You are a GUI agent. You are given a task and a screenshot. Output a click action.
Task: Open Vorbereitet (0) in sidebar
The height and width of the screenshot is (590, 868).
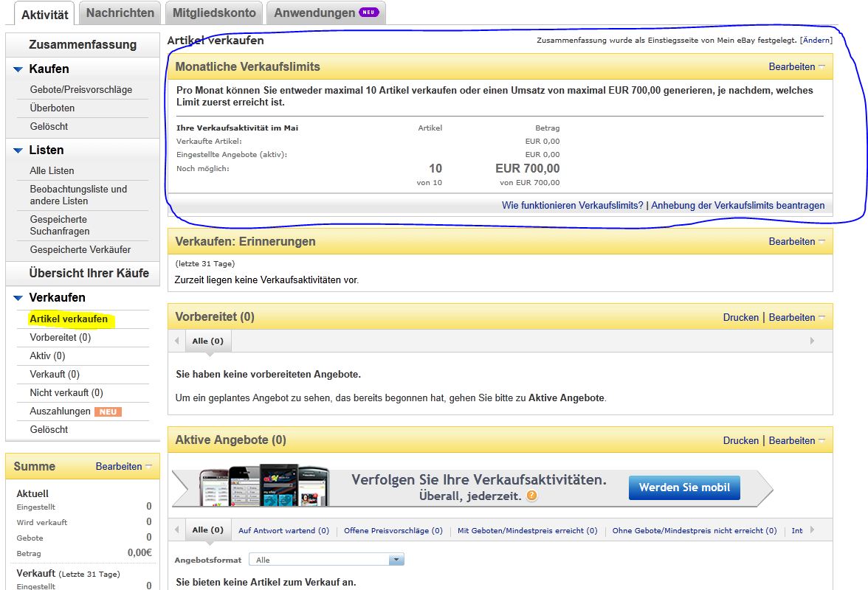tap(60, 337)
